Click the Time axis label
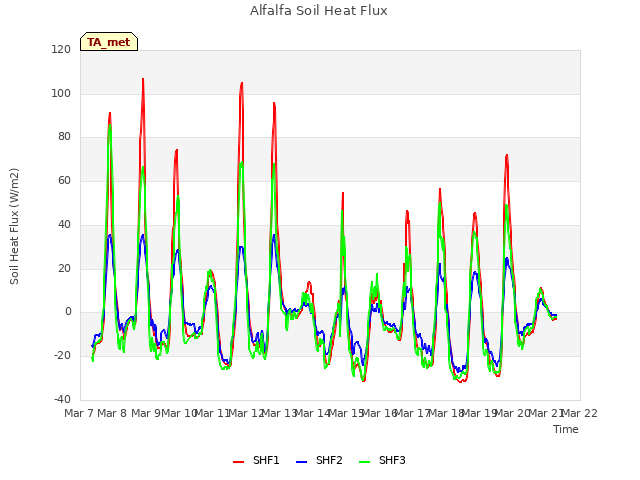The height and width of the screenshot is (480, 640). coord(566,429)
